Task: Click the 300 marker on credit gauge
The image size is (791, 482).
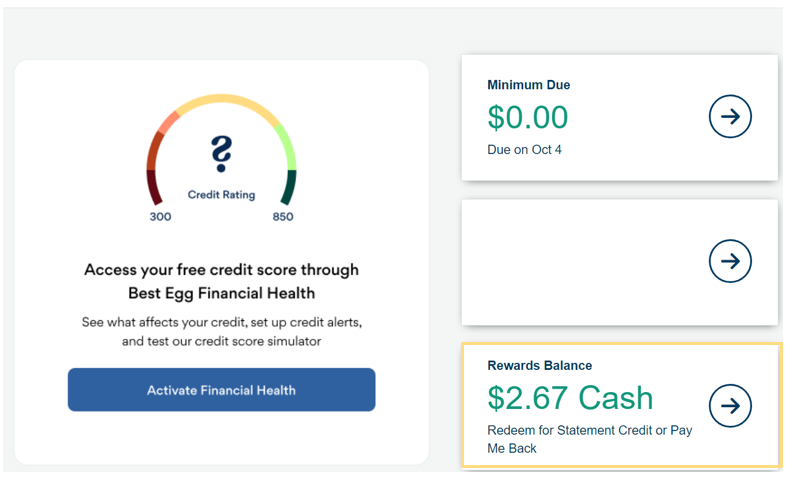Action: pos(160,217)
